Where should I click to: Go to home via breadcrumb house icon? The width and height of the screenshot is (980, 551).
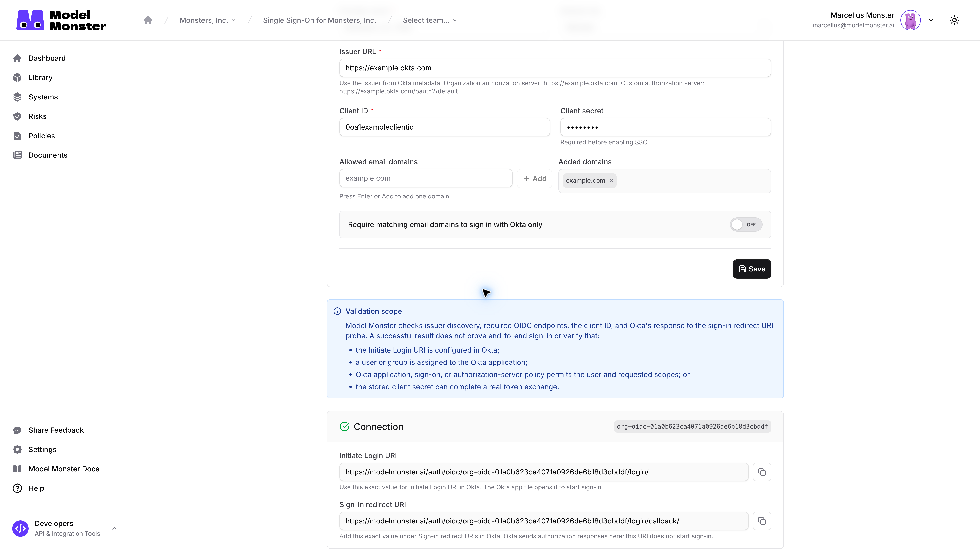148,20
